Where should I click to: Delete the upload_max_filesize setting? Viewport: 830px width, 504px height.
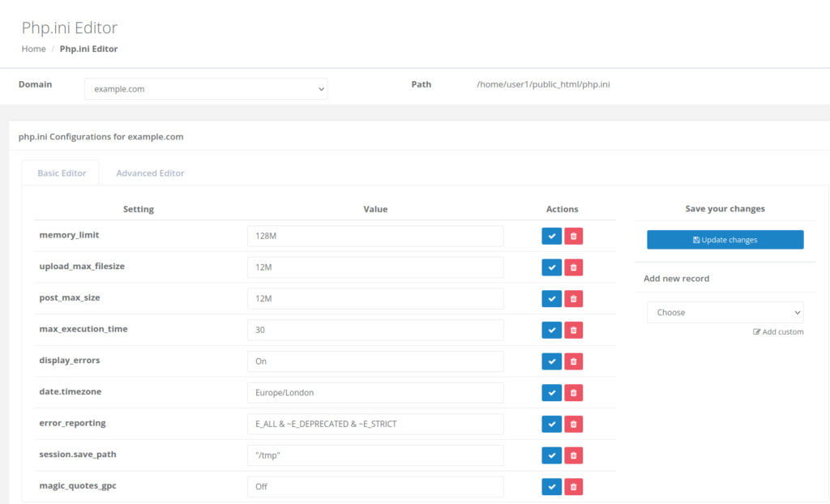click(574, 267)
